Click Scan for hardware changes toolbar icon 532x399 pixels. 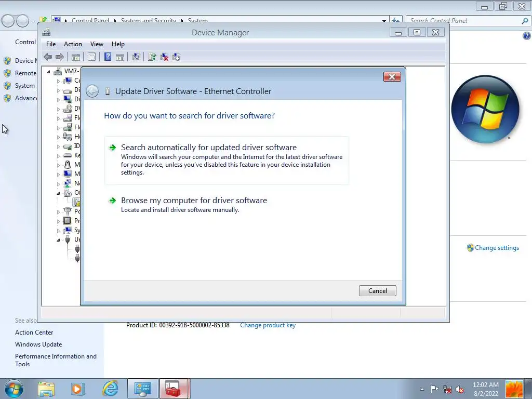[x=136, y=57]
